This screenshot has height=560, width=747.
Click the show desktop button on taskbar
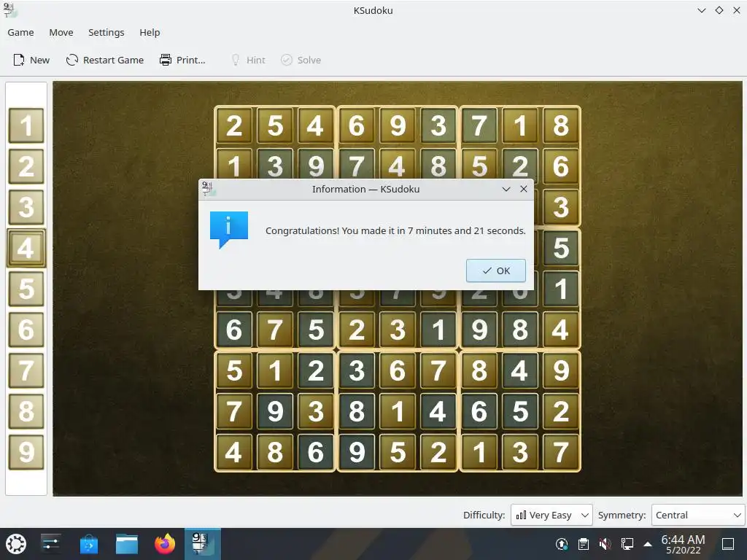point(728,544)
